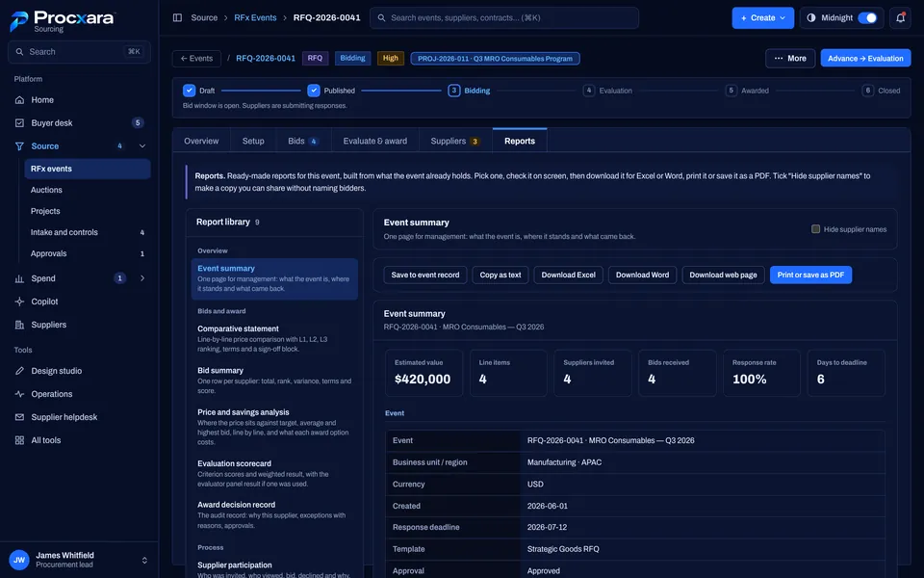Click the Operations pulse icon
Screen dimensions: 924x578
(19, 394)
